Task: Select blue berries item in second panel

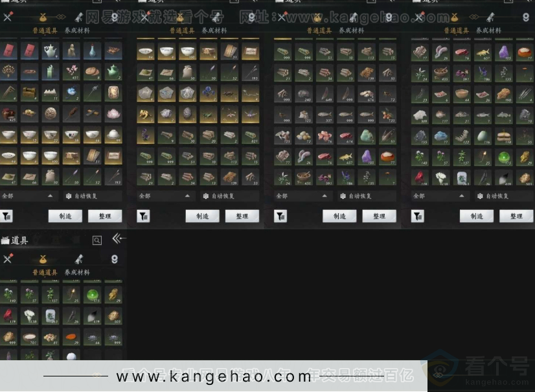Action: click(209, 93)
